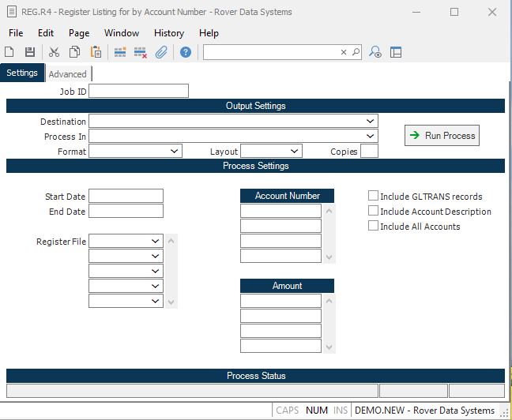The height and width of the screenshot is (420, 512).
Task: Switch to the Advanced tab
Action: point(68,74)
